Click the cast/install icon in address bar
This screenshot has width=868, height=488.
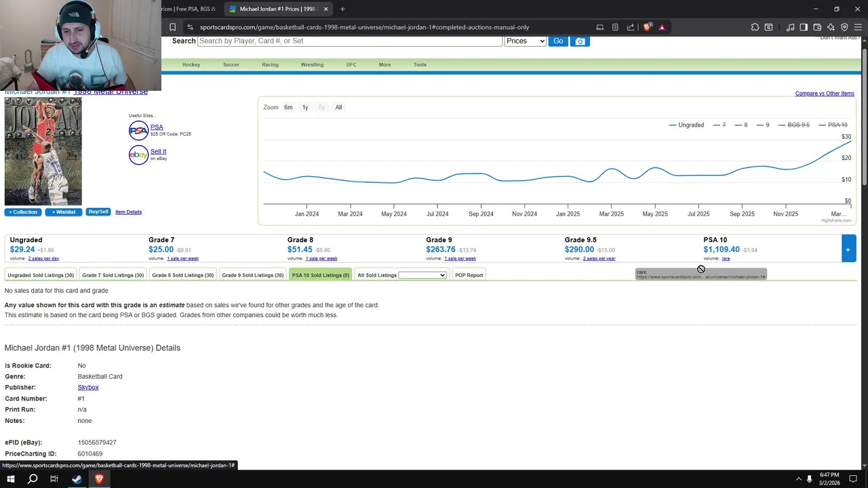(x=600, y=27)
